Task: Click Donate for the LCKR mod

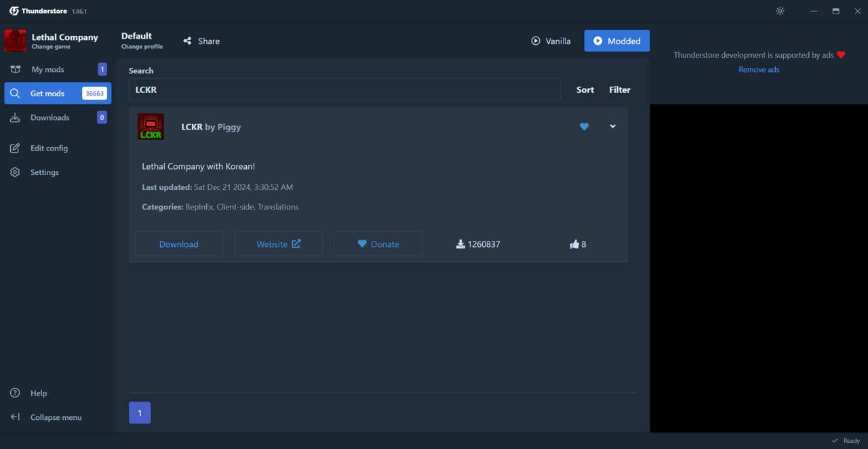Action: click(378, 244)
